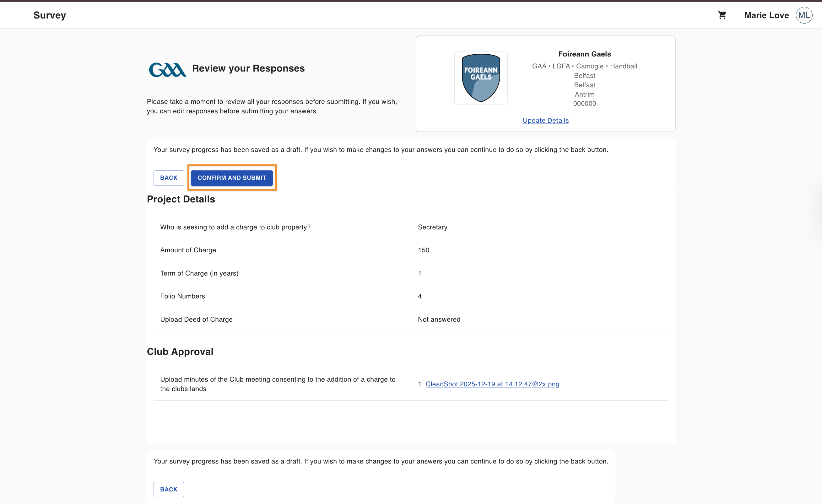Screen dimensions: 822x504
Task: Click the Marie Love user name
Action: [x=766, y=15]
